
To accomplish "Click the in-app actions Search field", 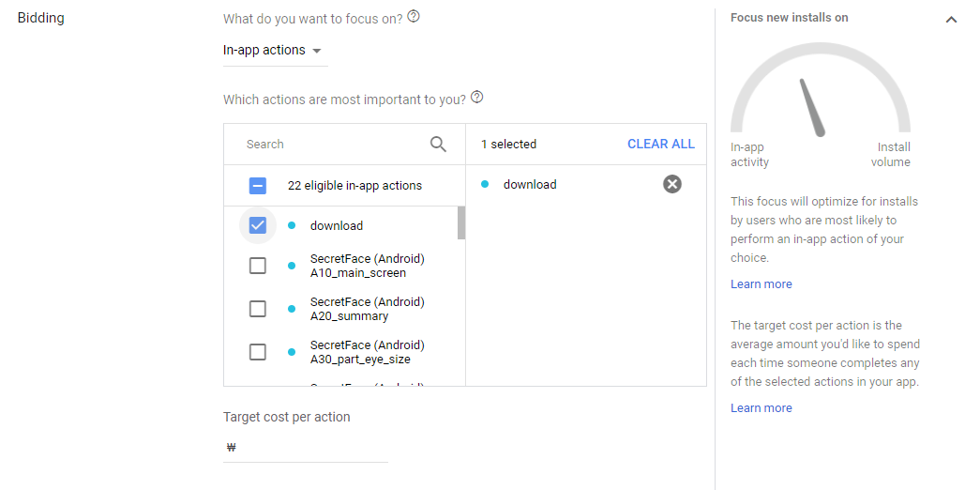I will [328, 145].
